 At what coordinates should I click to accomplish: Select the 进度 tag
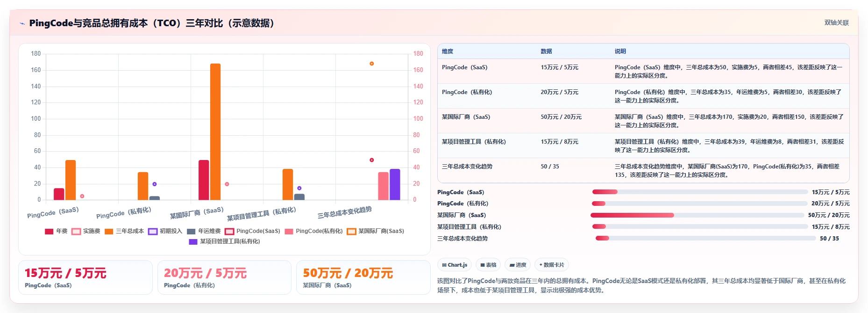(518, 265)
